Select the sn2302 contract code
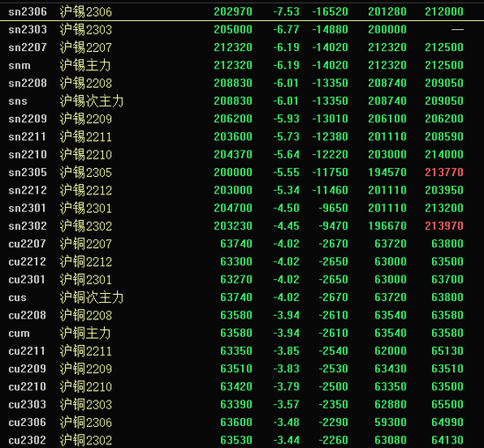The width and height of the screenshot is (484, 448). point(27,226)
